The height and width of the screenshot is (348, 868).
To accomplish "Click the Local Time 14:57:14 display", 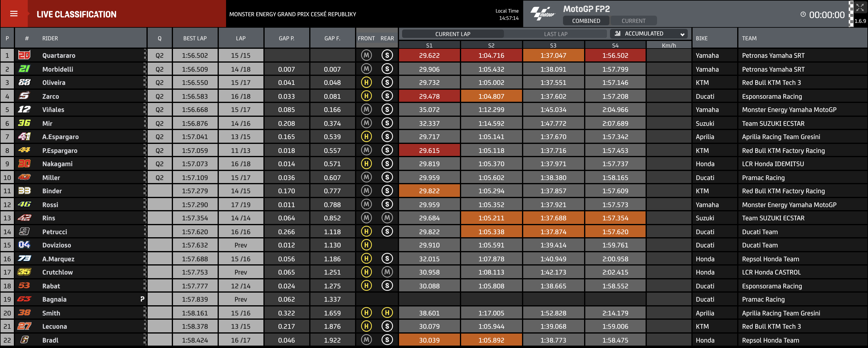I will pyautogui.click(x=507, y=14).
